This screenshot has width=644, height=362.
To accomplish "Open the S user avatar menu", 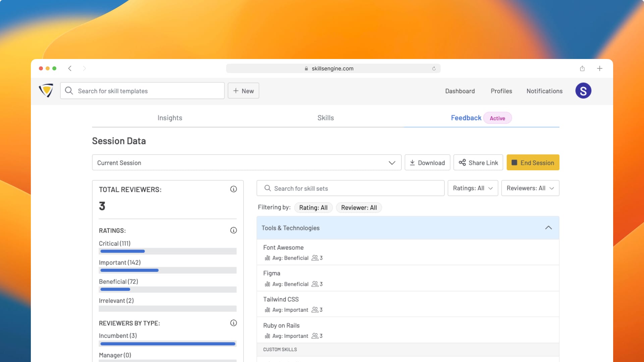I will tap(583, 90).
